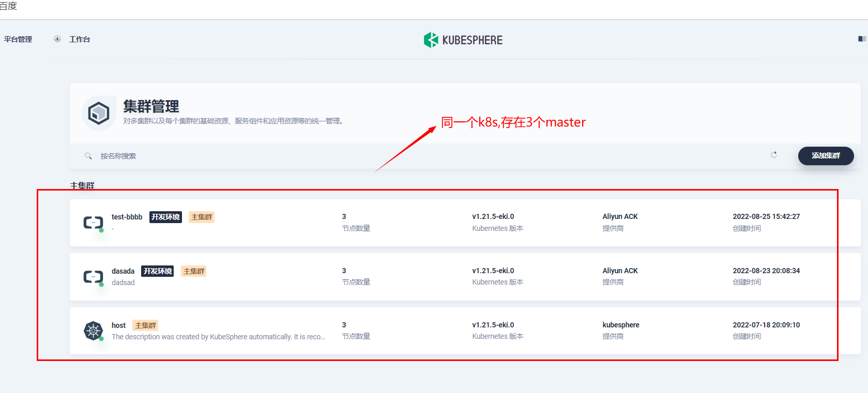
Task: Open the dasada cluster
Action: [123, 271]
